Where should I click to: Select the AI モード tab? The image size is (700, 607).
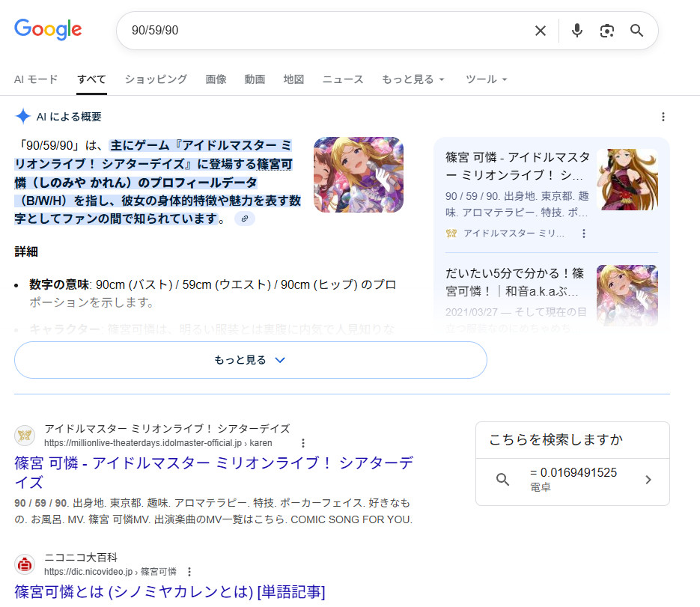pos(36,79)
